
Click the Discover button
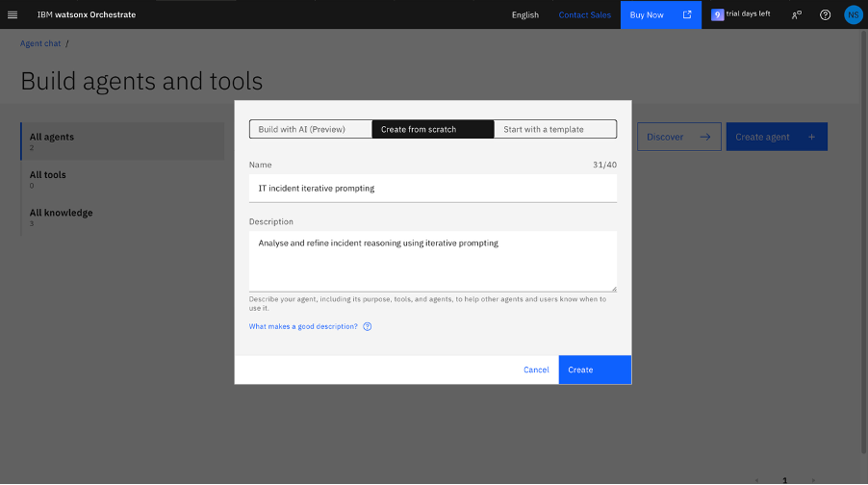[679, 137]
